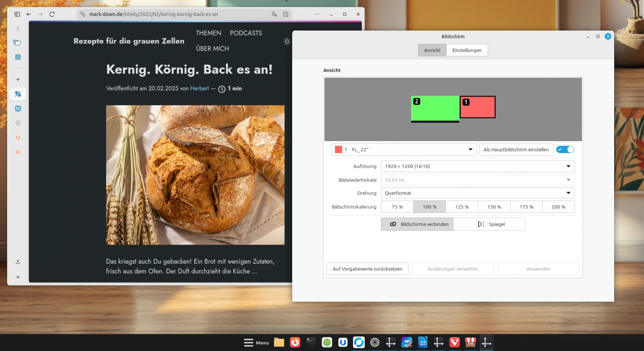Toggle the monitor enabled switch
644x351 pixels.
(565, 149)
